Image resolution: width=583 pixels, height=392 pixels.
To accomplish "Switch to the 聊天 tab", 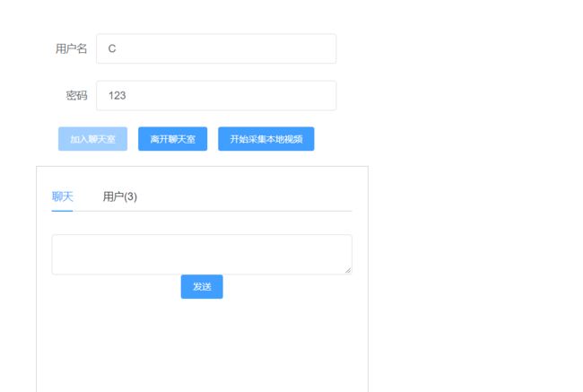I will point(63,196).
